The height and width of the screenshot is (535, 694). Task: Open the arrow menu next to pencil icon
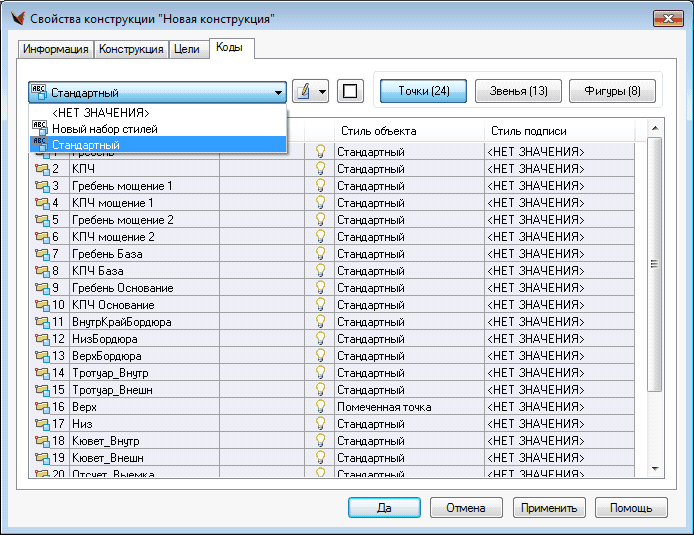[x=322, y=92]
